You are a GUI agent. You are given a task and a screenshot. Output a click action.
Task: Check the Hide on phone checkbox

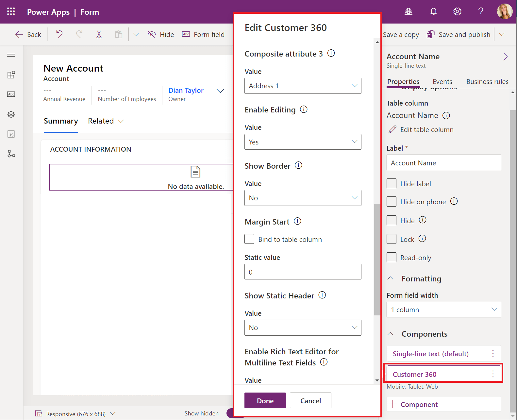click(x=392, y=201)
